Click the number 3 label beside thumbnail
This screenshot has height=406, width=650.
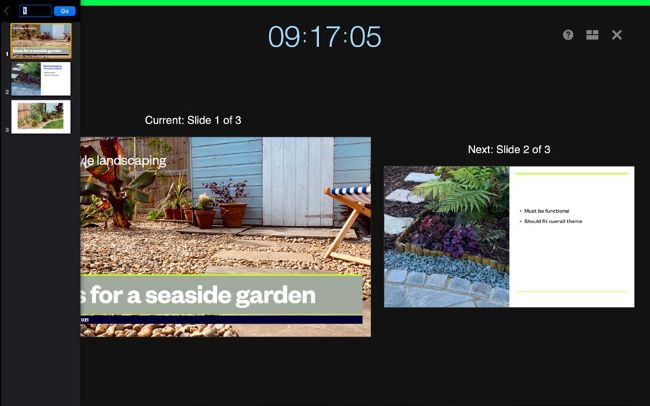coord(7,130)
